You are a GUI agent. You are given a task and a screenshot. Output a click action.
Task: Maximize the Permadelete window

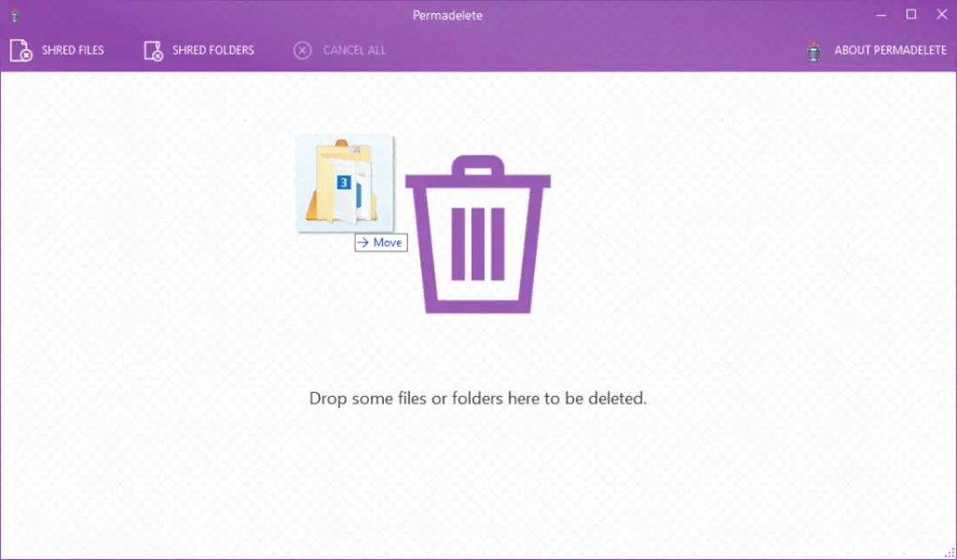[911, 15]
